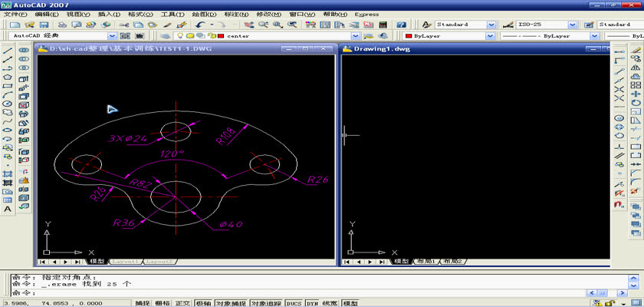644x307 pixels.
Task: Select the Polygon draw tool
Action: click(x=8, y=77)
